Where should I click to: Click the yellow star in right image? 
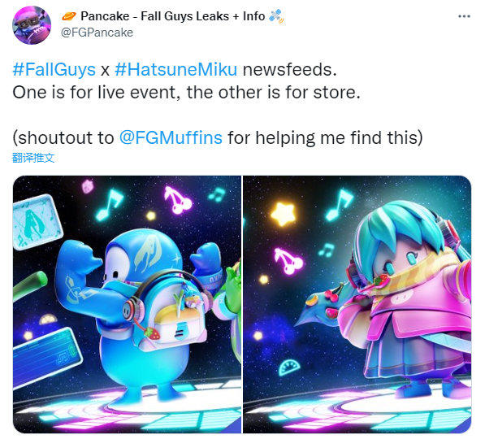point(283,214)
